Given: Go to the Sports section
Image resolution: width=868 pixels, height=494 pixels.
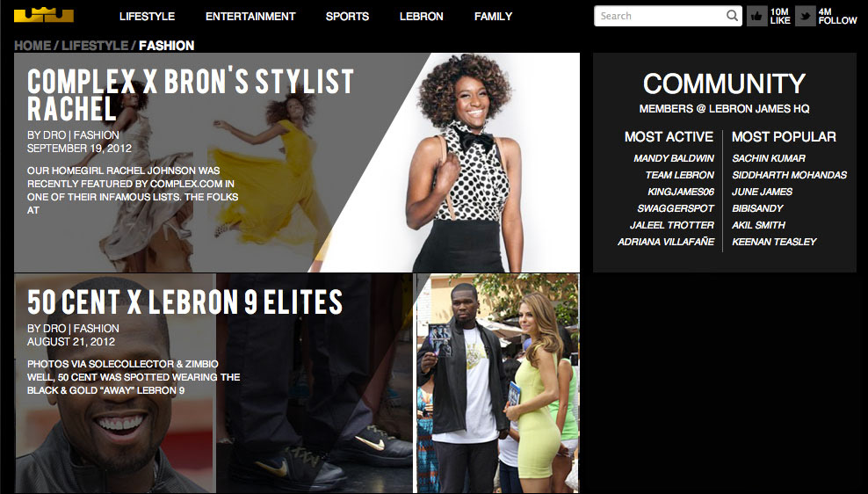Looking at the screenshot, I should point(347,17).
